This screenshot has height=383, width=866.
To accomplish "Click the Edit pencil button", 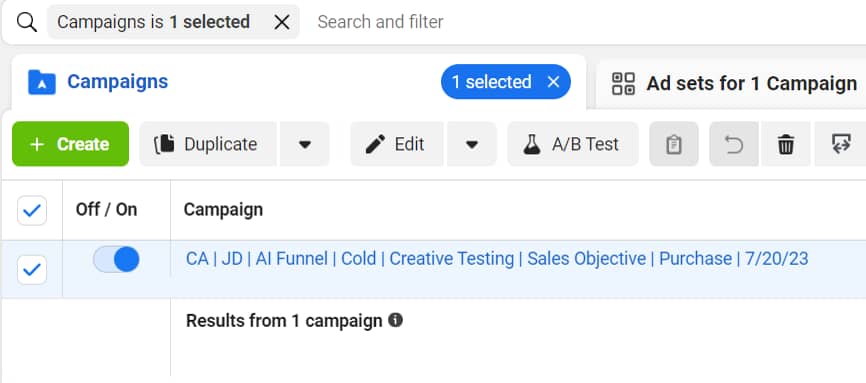I will (x=397, y=144).
